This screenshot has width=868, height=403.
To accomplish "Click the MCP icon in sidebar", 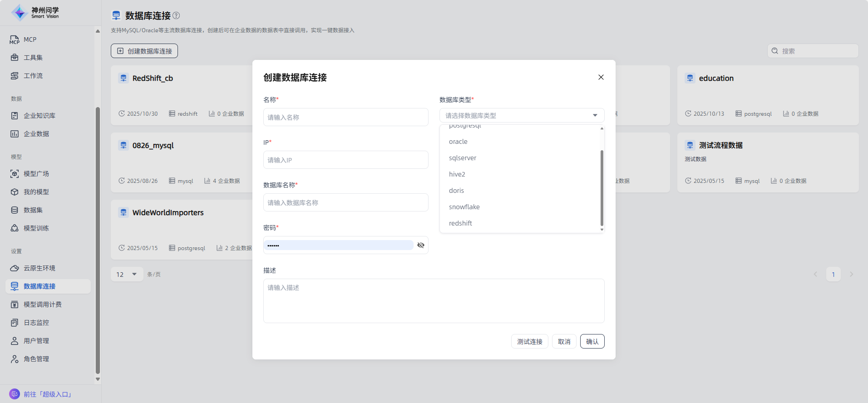I will point(15,40).
